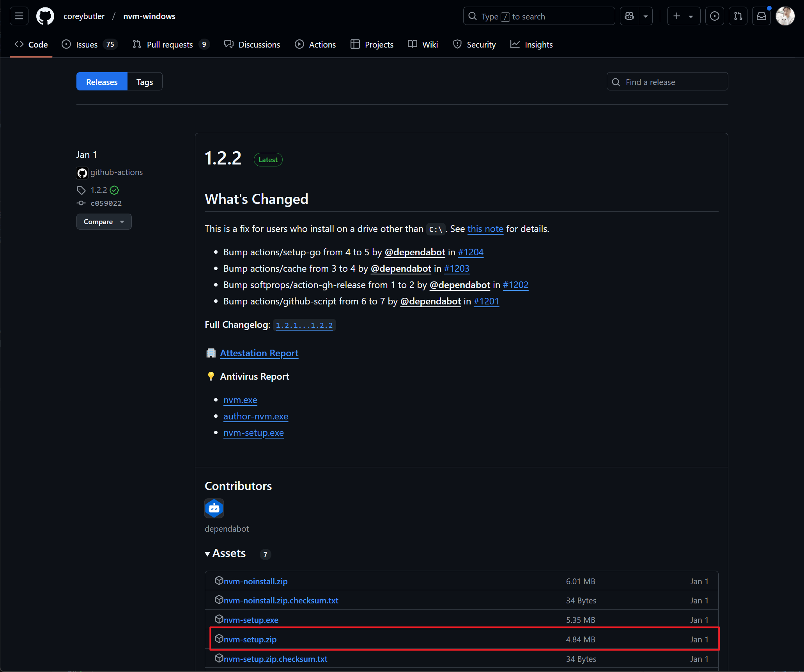Click the commit icon beside c059022
Screen dimensions: 804x672
(81, 203)
